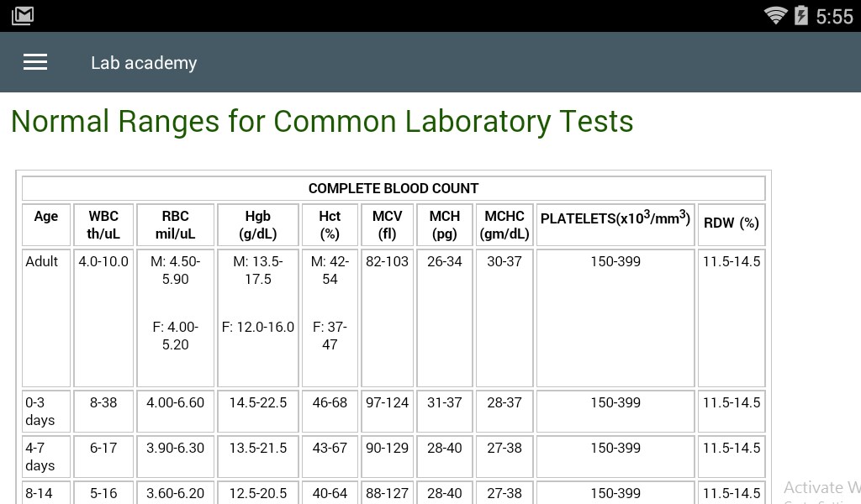Image resolution: width=861 pixels, height=504 pixels.
Task: Click the MCHC (gm/dL) column header
Action: click(x=504, y=225)
